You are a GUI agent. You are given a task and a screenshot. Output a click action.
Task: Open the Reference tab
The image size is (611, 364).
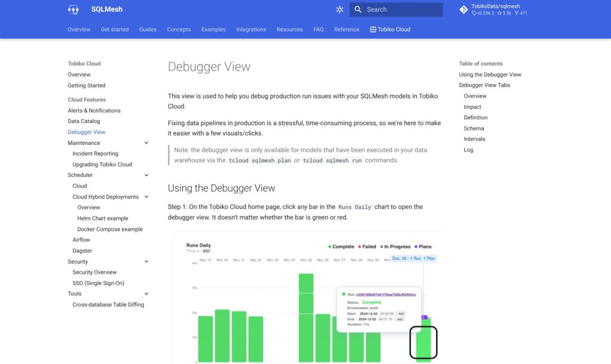[347, 29]
